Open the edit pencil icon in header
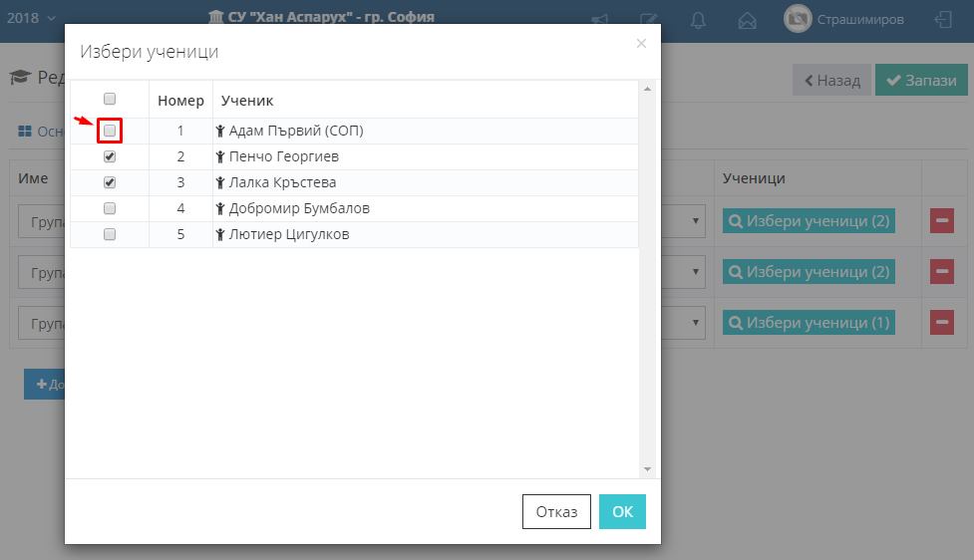The width and height of the screenshot is (974, 560). pos(649,20)
